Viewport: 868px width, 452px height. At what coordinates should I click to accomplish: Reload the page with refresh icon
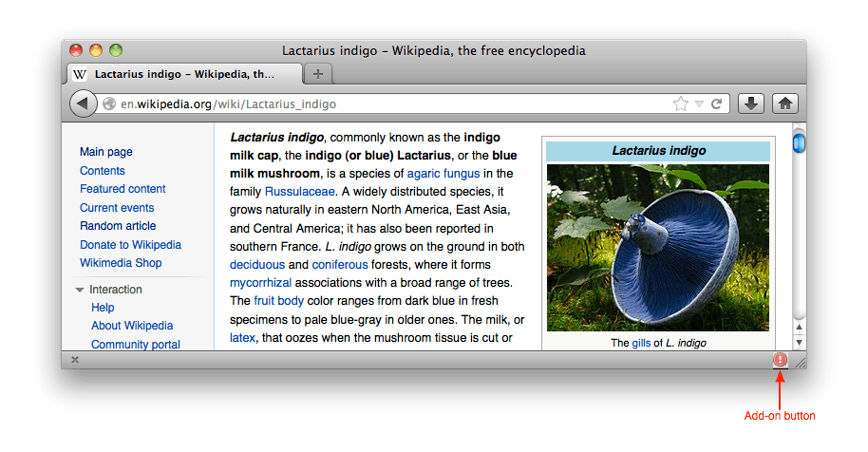point(716,104)
